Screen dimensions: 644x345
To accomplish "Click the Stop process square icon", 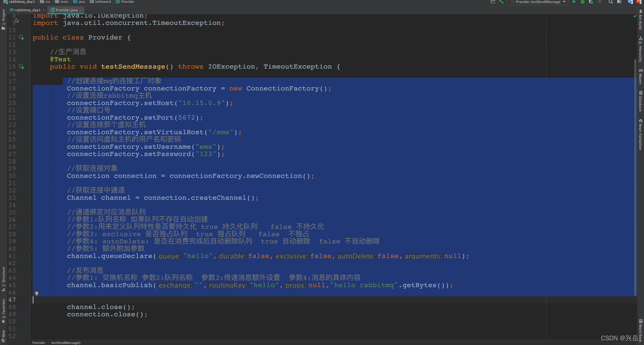I will [600, 2].
